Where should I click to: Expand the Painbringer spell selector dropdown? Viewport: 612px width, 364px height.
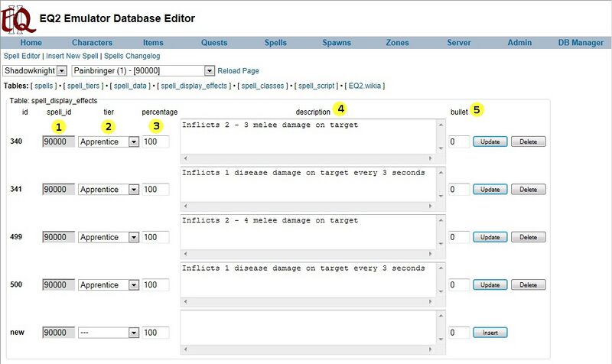pos(143,70)
